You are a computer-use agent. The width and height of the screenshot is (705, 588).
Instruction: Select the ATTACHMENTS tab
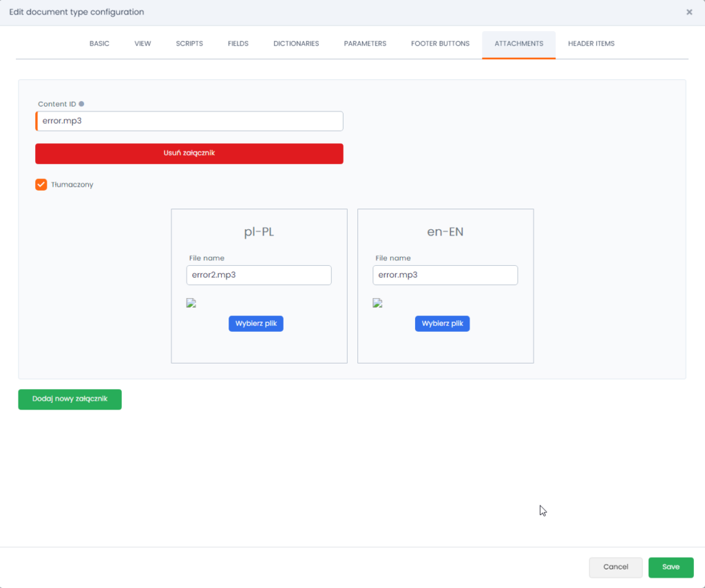click(518, 43)
